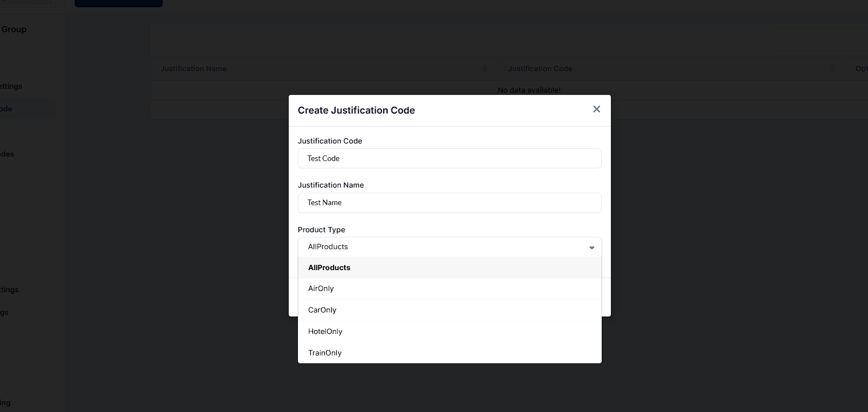Screen dimensions: 868x412
Task: Sort by Justification Code column arrows
Action: 832,68
